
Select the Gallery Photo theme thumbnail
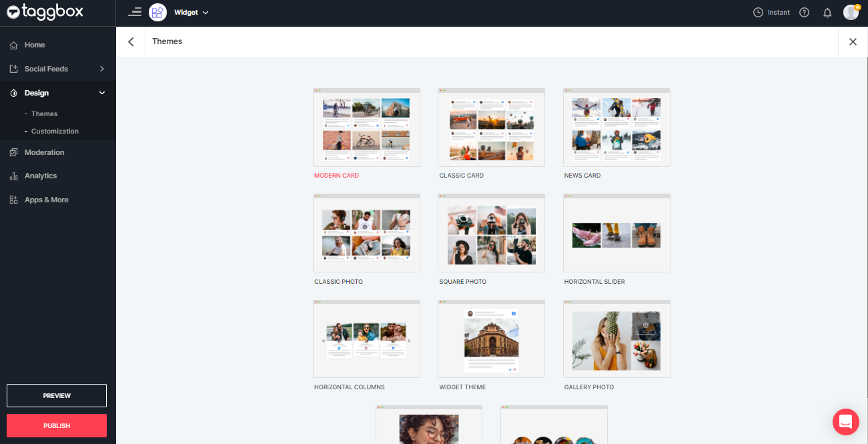click(616, 339)
